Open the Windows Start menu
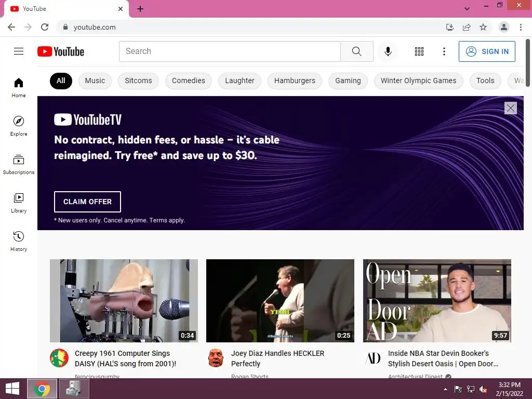This screenshot has width=532, height=399. coord(12,389)
